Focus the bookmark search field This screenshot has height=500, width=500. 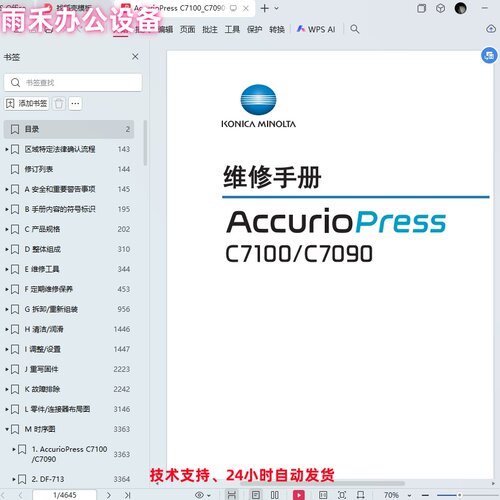click(x=73, y=82)
